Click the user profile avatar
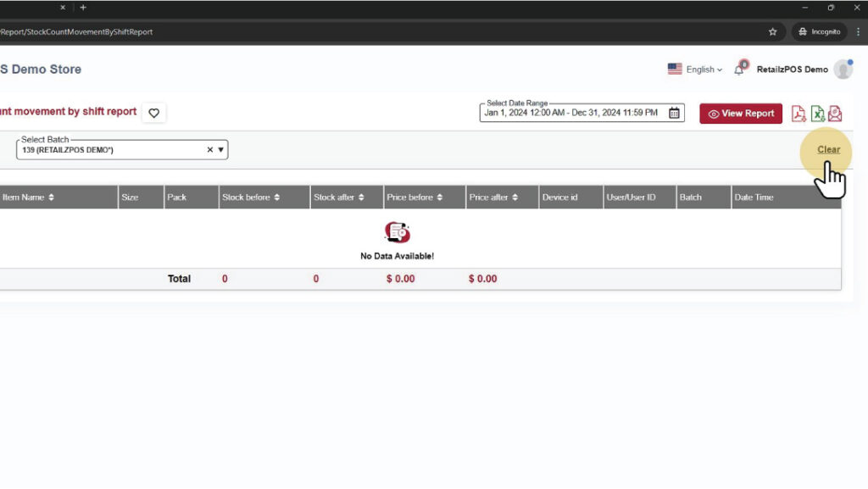The height and width of the screenshot is (489, 868). coord(843,69)
